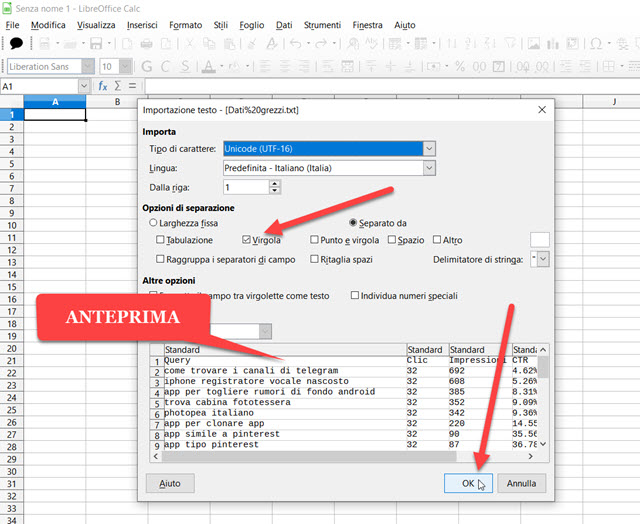Open the Dati menu
Image resolution: width=640 pixels, height=524 pixels.
[x=284, y=25]
